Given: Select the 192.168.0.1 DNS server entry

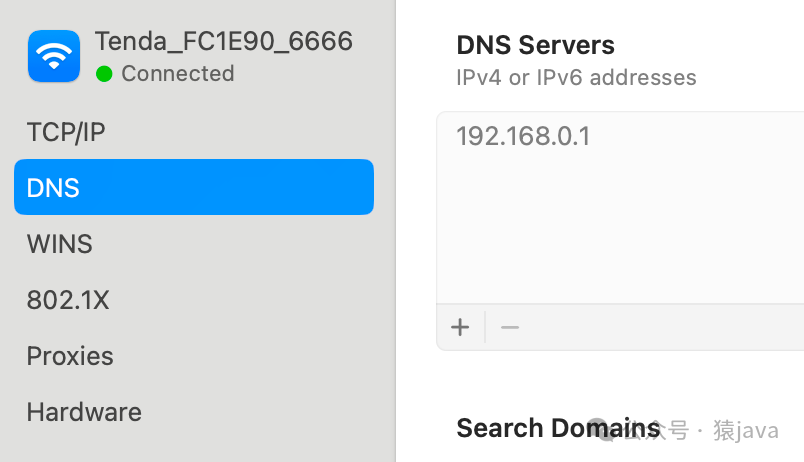Looking at the screenshot, I should (523, 136).
